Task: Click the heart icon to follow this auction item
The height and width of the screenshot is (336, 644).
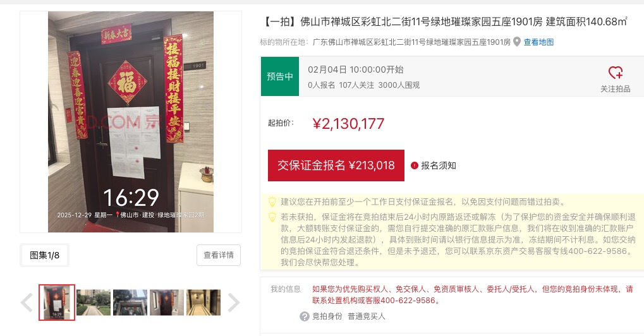Action: click(616, 73)
